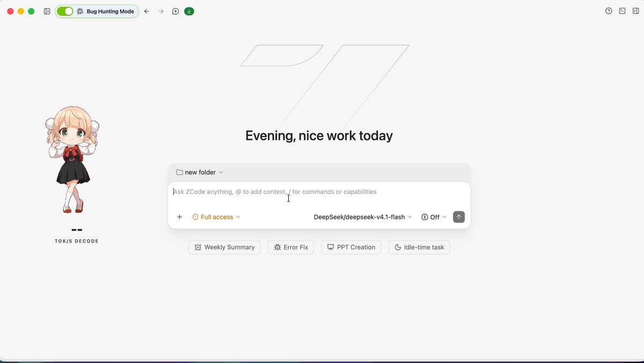Click the chibi mascot character
This screenshot has width=644, height=363.
(72, 159)
